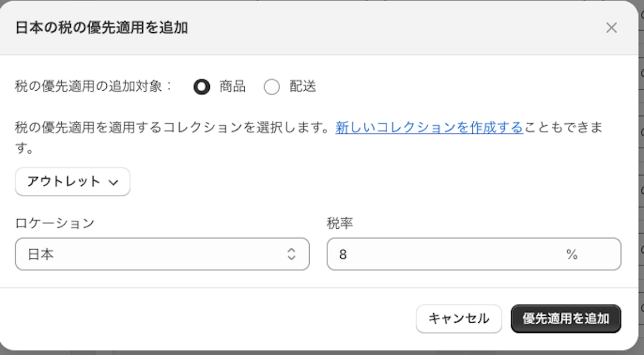Click the % suffix in the tax rate field
This screenshot has width=644, height=355.
[572, 254]
